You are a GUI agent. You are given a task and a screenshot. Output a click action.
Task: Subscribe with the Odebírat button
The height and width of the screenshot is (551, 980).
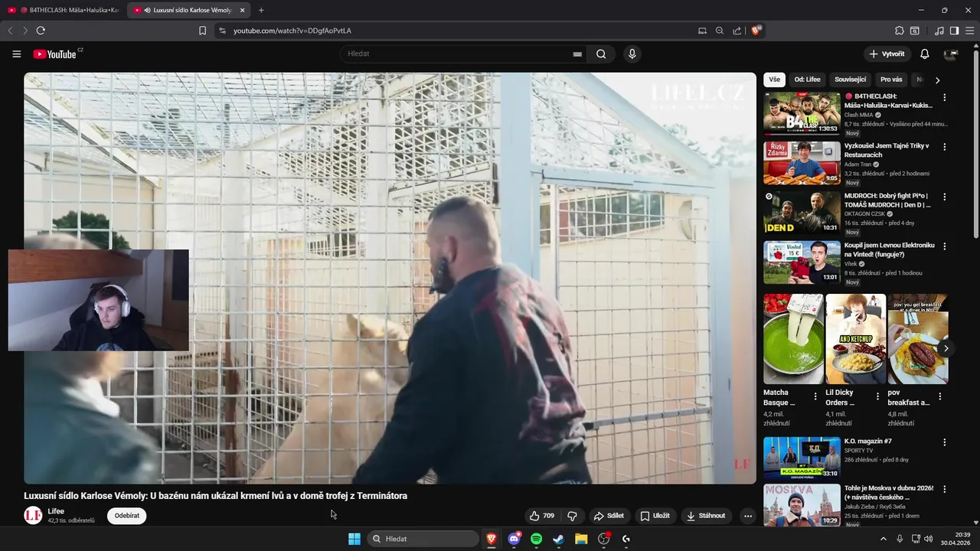(x=127, y=516)
